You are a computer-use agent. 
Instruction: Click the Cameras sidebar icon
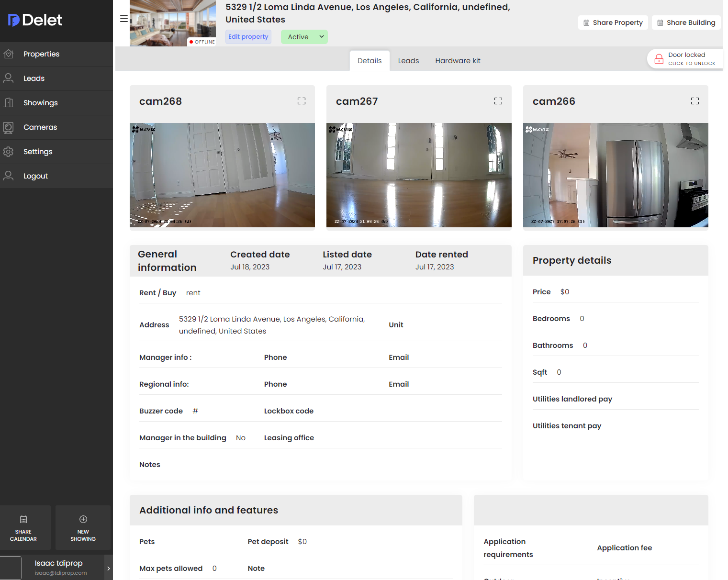point(8,127)
